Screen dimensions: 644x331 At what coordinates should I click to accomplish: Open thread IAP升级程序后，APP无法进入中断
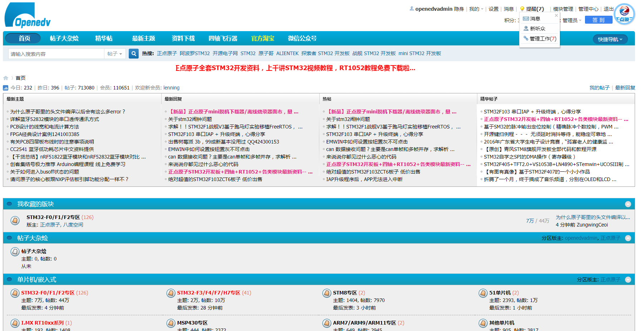click(x=364, y=179)
